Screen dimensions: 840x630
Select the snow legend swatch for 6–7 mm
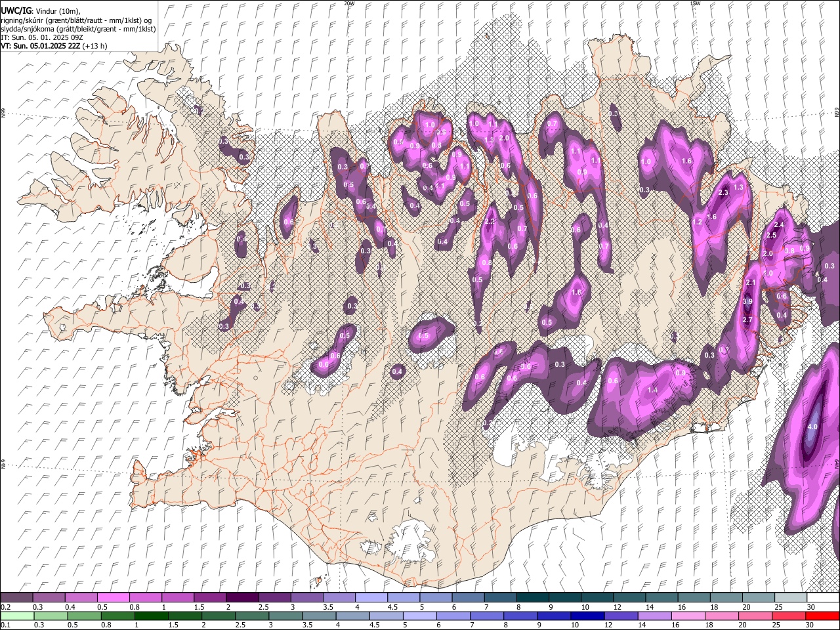(x=467, y=598)
